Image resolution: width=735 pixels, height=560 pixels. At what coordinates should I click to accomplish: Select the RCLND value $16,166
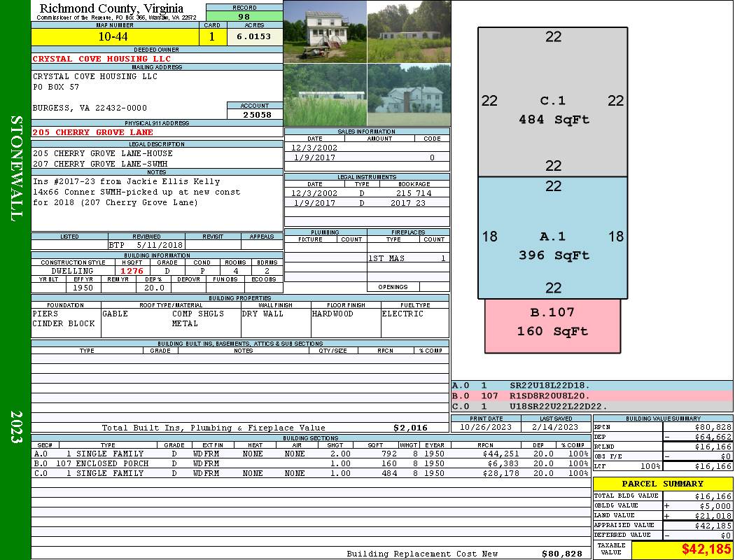713,447
